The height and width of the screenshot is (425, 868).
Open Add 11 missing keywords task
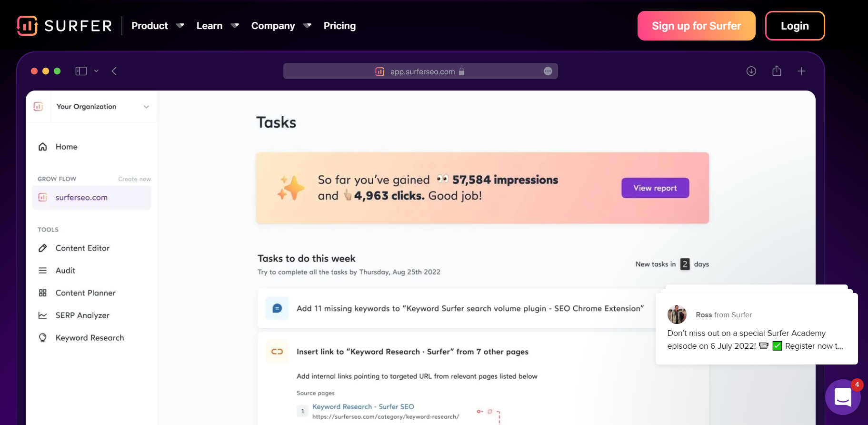[470, 308]
